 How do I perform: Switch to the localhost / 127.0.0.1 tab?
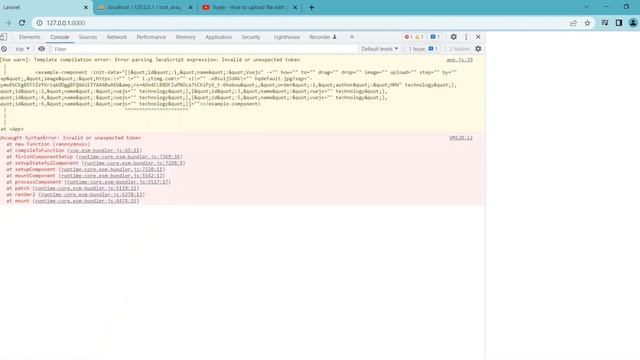coord(145,7)
